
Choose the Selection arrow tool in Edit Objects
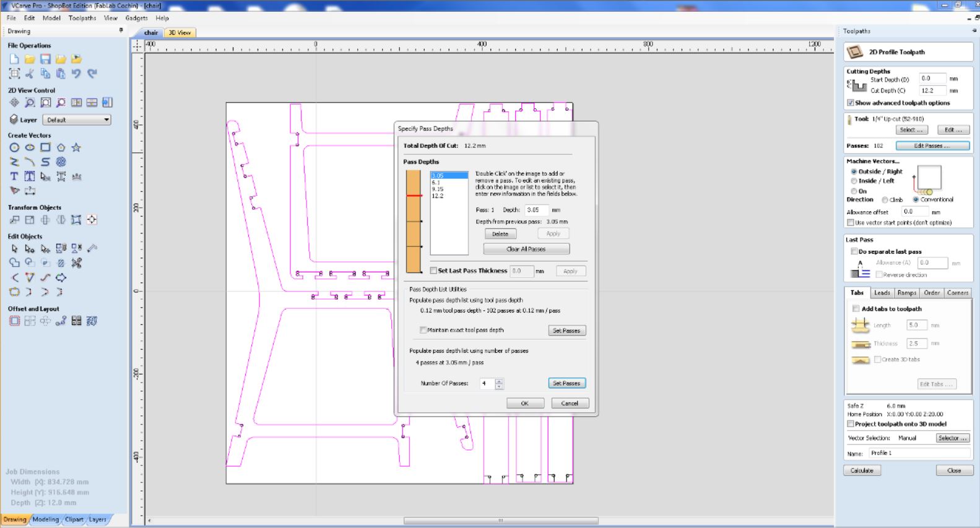tap(14, 249)
